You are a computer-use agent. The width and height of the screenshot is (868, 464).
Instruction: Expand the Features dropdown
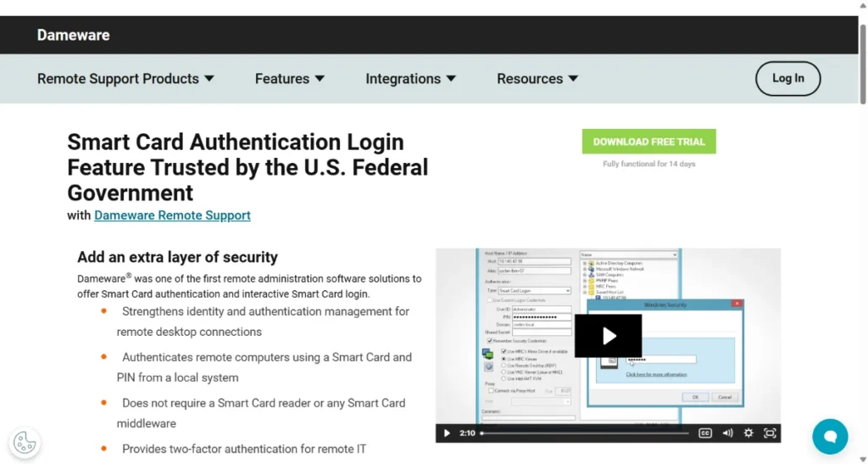coord(290,79)
